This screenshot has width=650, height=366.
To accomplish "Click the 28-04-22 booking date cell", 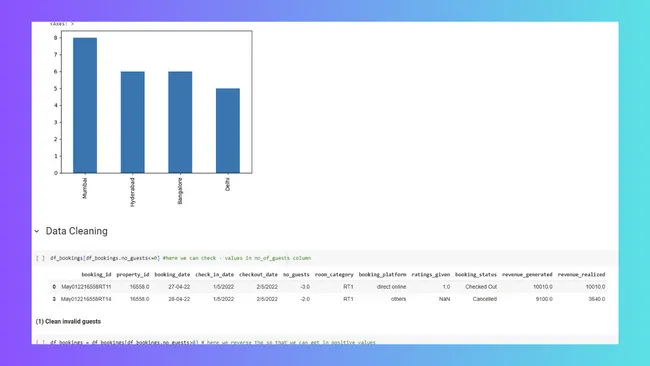I will (x=179, y=299).
